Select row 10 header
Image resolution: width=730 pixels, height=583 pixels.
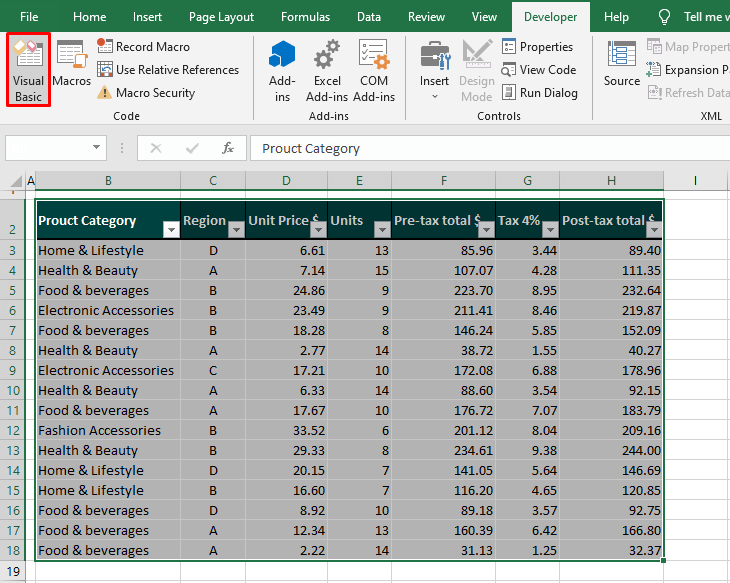click(13, 390)
